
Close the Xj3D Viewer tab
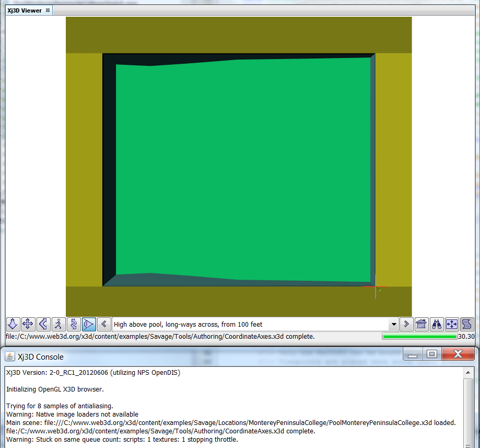click(48, 10)
